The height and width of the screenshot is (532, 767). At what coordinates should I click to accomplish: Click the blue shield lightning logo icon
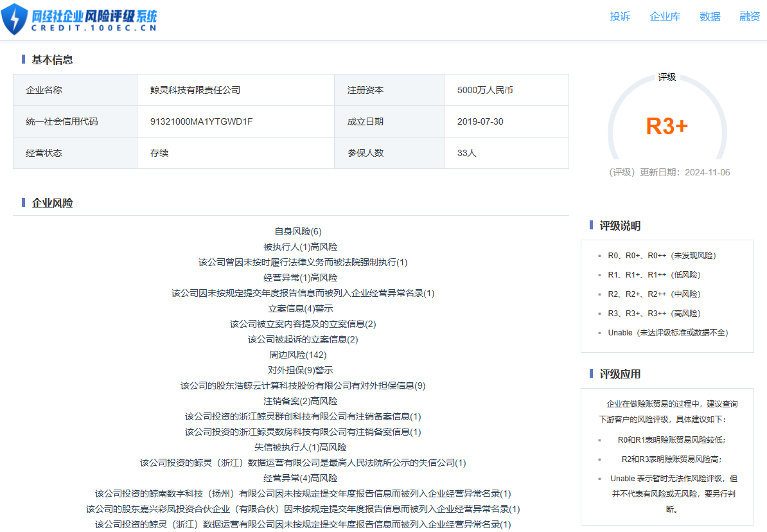[14, 19]
